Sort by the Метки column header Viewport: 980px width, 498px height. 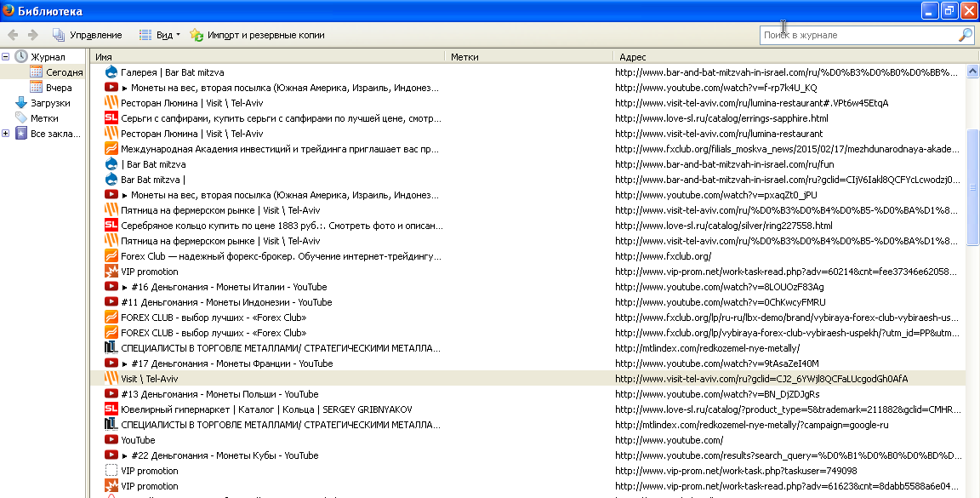click(528, 57)
